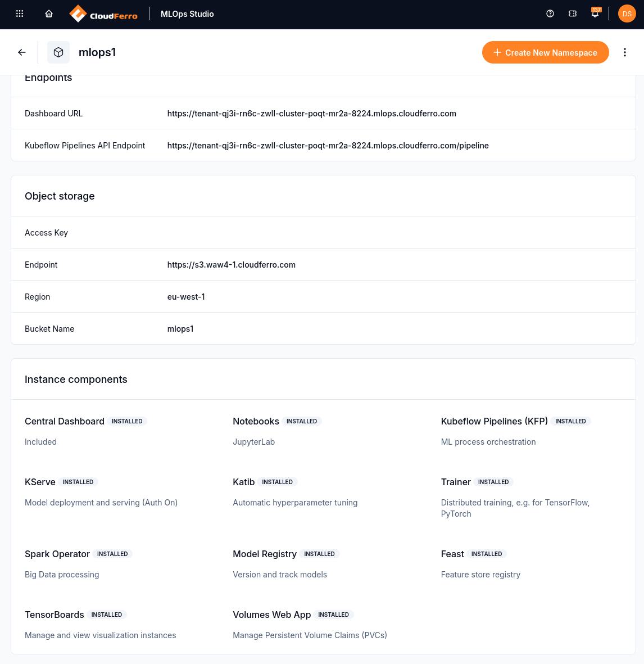This screenshot has width=644, height=664.
Task: Click Big Data processing description
Action: point(62,575)
